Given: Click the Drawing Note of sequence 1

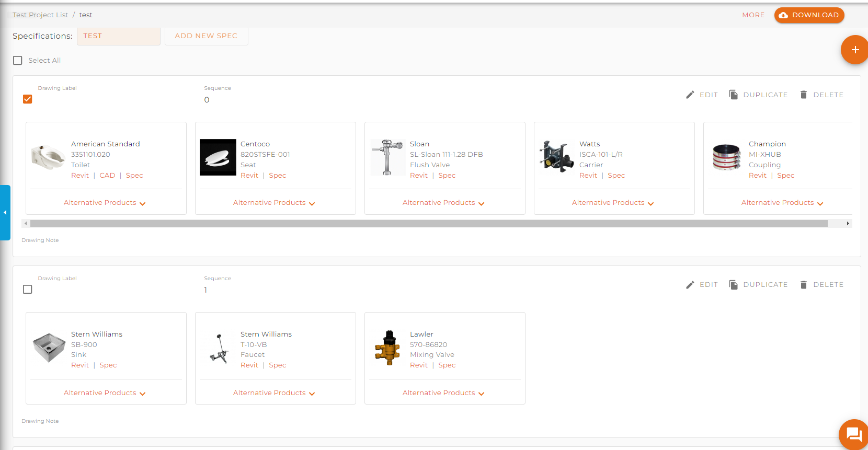Looking at the screenshot, I should point(40,421).
